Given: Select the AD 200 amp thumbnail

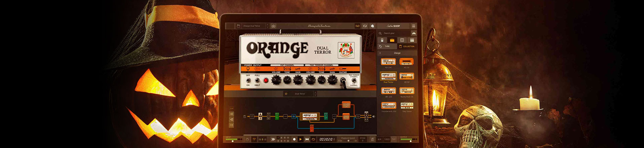Looking at the screenshot, I should click(x=388, y=62).
